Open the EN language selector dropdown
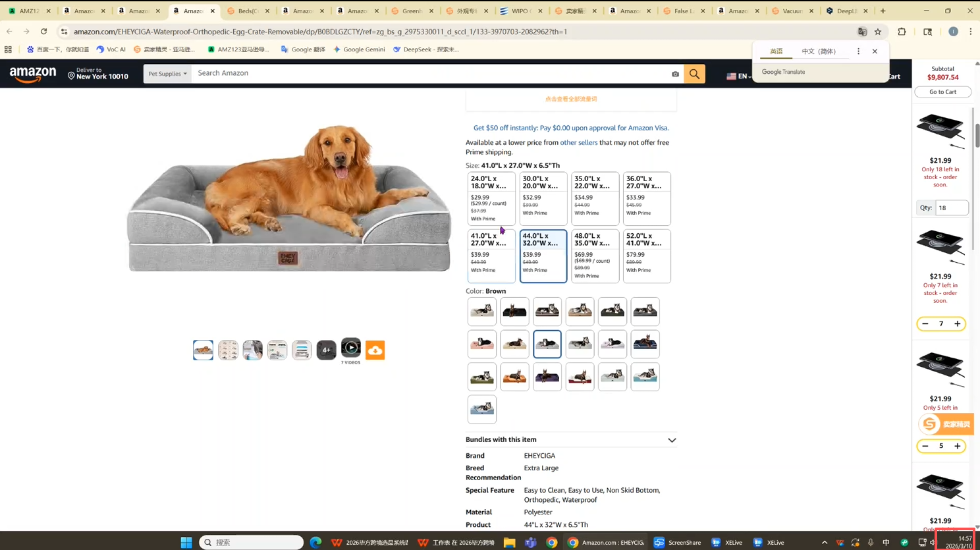 (x=738, y=76)
